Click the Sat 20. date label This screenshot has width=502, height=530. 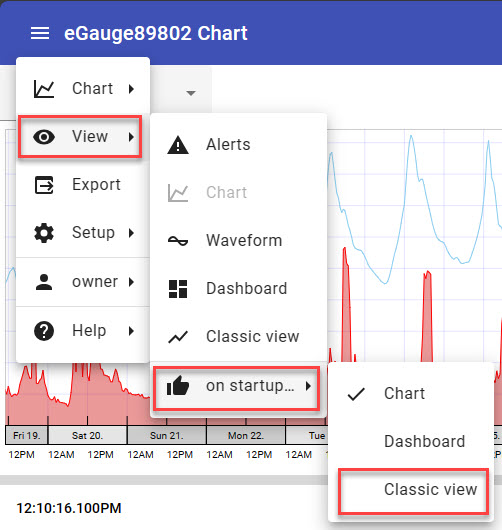click(x=87, y=435)
